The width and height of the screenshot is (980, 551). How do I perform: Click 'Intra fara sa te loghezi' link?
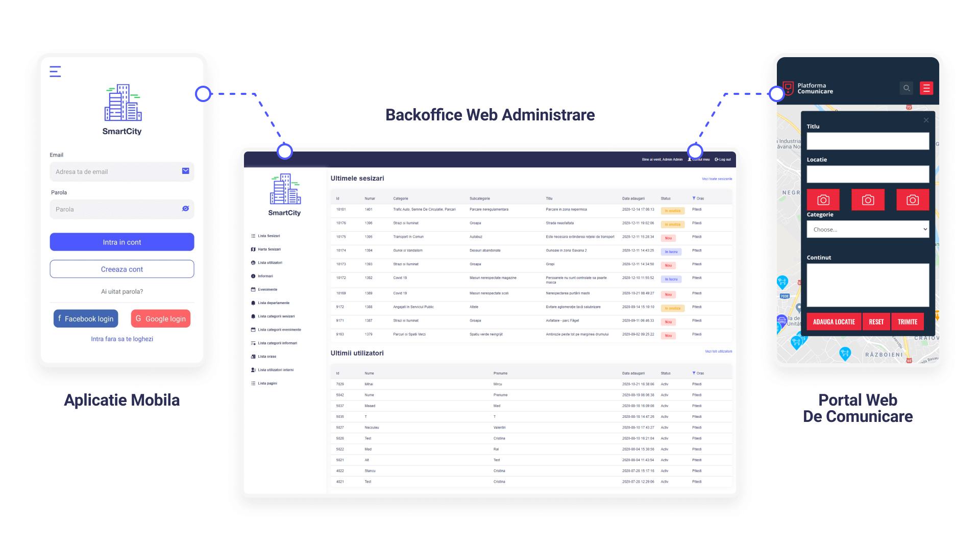point(122,339)
